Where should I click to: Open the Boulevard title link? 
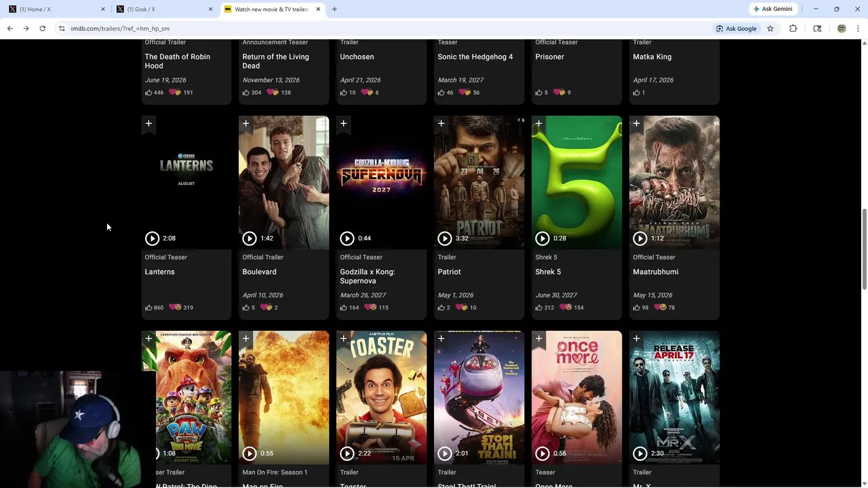click(259, 272)
